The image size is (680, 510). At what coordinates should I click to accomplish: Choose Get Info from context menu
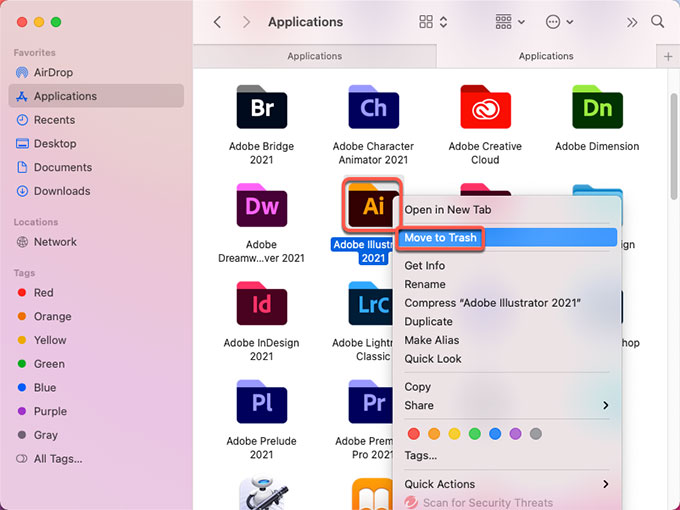pyautogui.click(x=507, y=265)
